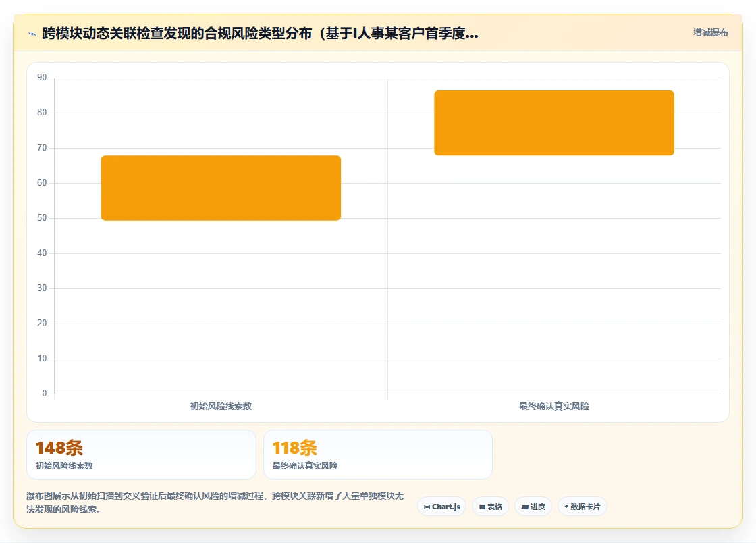The image size is (756, 543).
Task: Click the 118条 data card
Action: (378, 455)
